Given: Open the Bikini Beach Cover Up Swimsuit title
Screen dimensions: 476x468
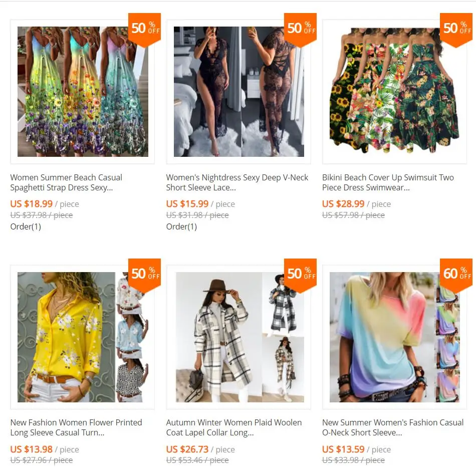Looking at the screenshot, I should click(x=388, y=182).
